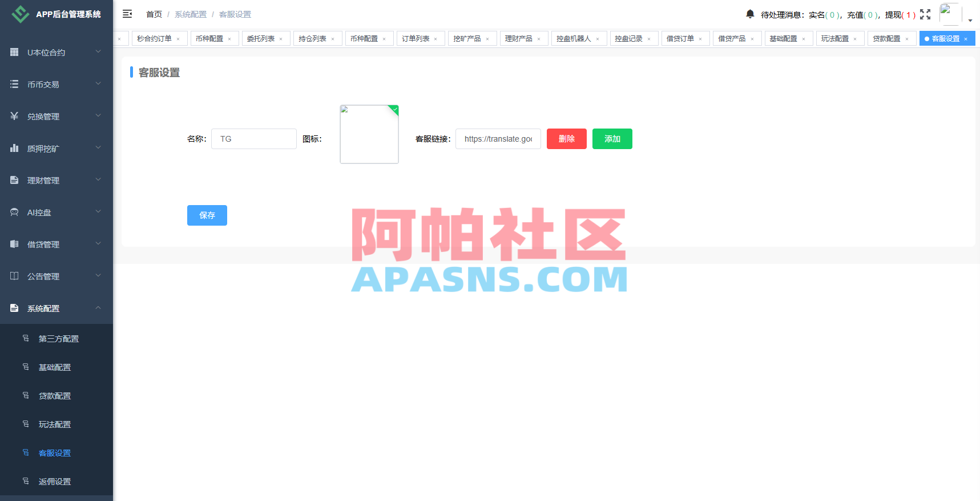Click the user avatar image
Image resolution: width=980 pixels, height=501 pixels.
pyautogui.click(x=950, y=14)
